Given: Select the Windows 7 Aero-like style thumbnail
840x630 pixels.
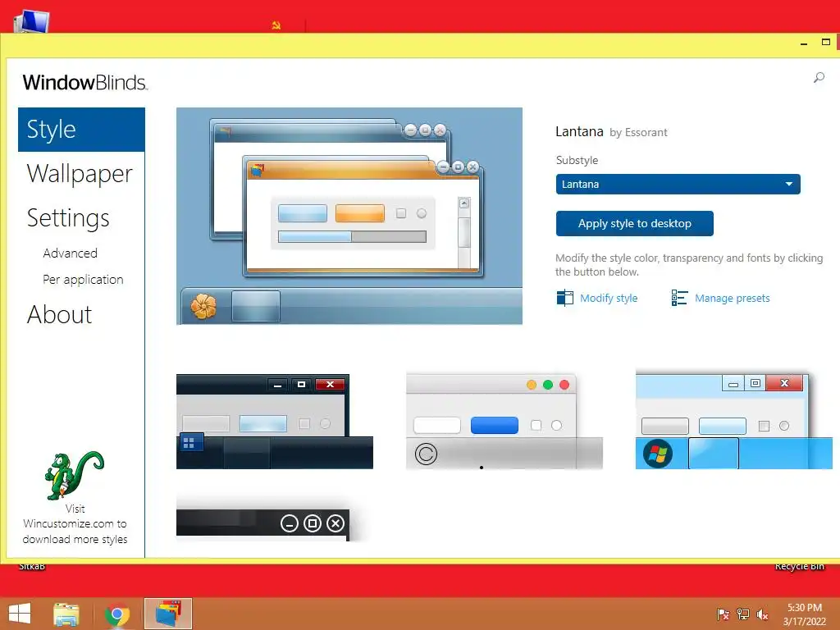Looking at the screenshot, I should pyautogui.click(x=734, y=420).
